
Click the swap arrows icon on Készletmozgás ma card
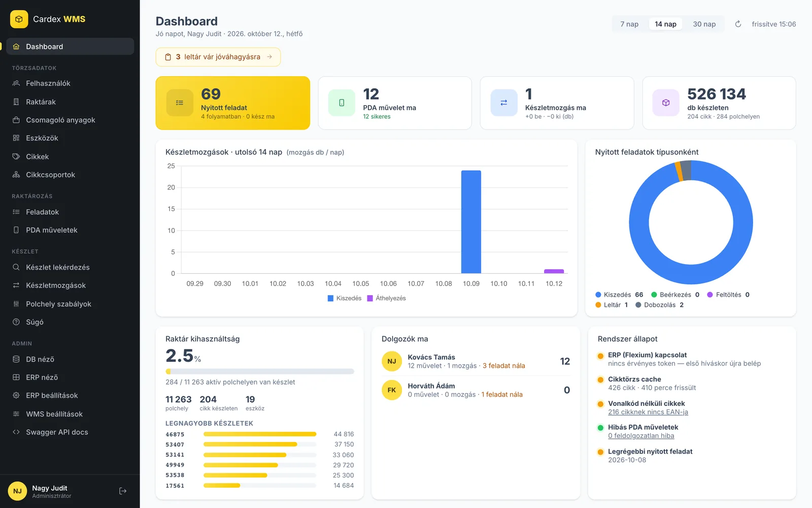[x=504, y=103]
